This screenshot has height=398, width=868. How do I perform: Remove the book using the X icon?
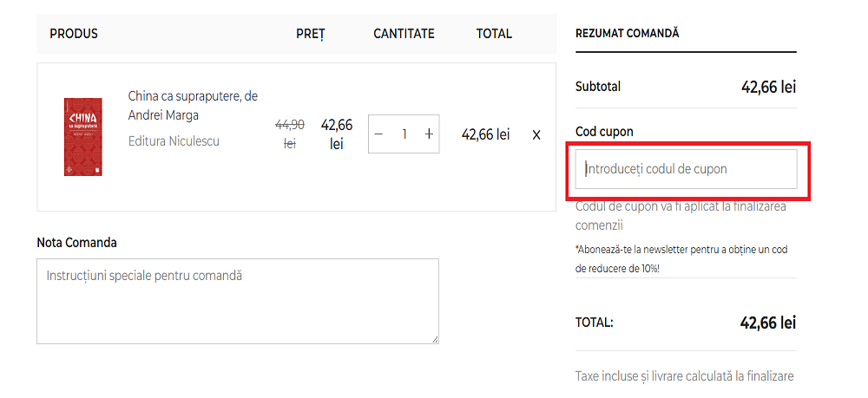(536, 134)
